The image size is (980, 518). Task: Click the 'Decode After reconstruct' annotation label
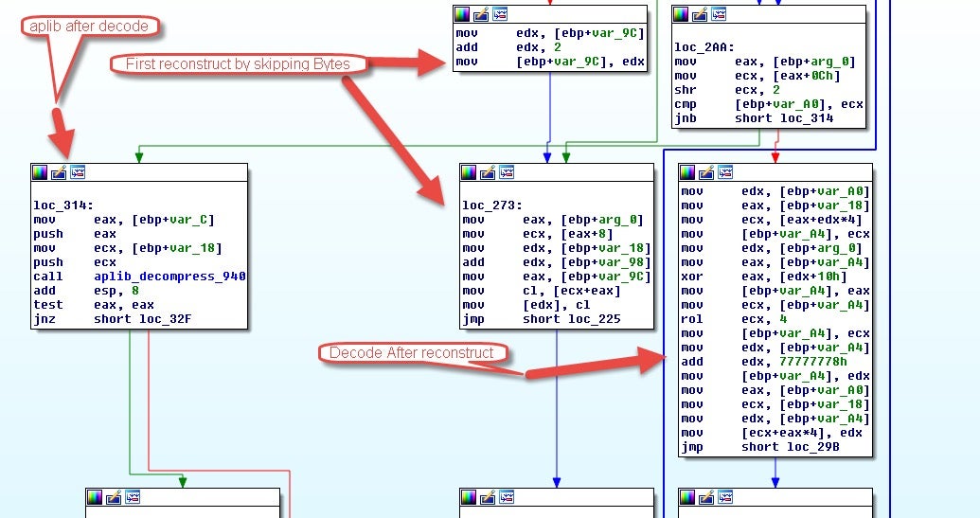[x=411, y=353]
